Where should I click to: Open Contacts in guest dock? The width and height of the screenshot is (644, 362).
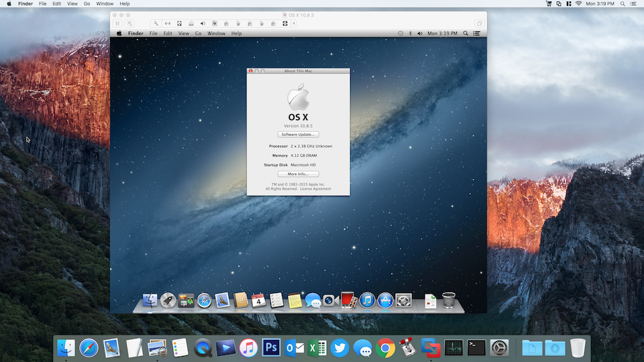[x=240, y=300]
